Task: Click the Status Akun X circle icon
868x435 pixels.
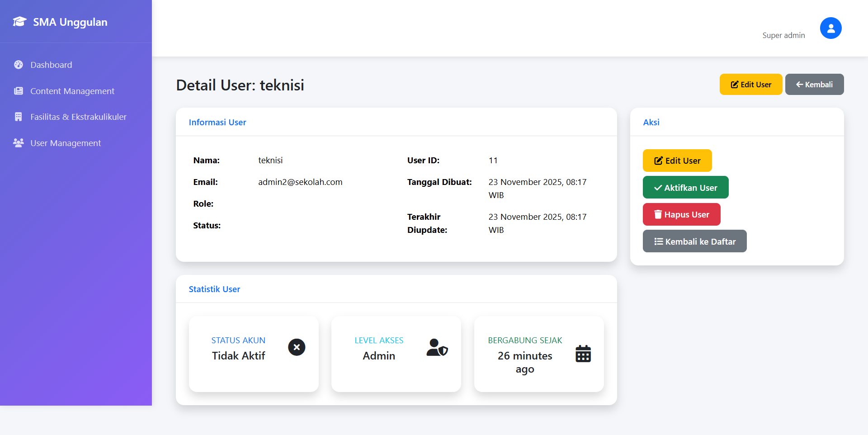Action: (297, 347)
